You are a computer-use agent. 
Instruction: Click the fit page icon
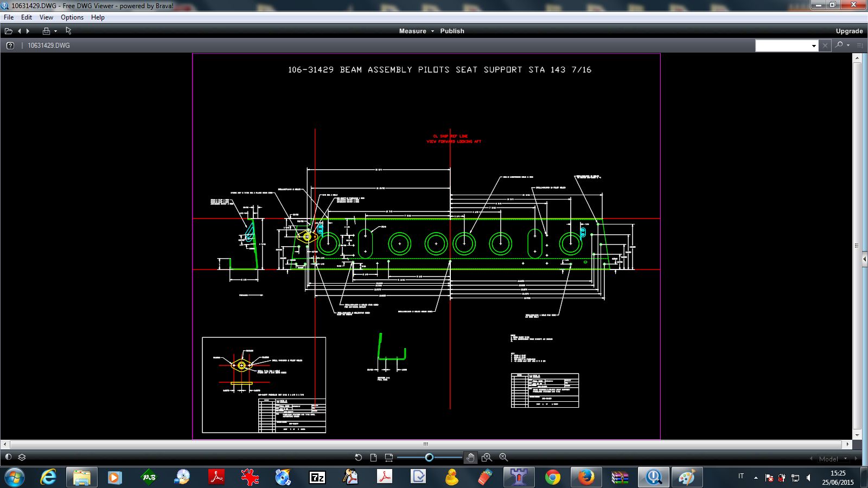373,458
